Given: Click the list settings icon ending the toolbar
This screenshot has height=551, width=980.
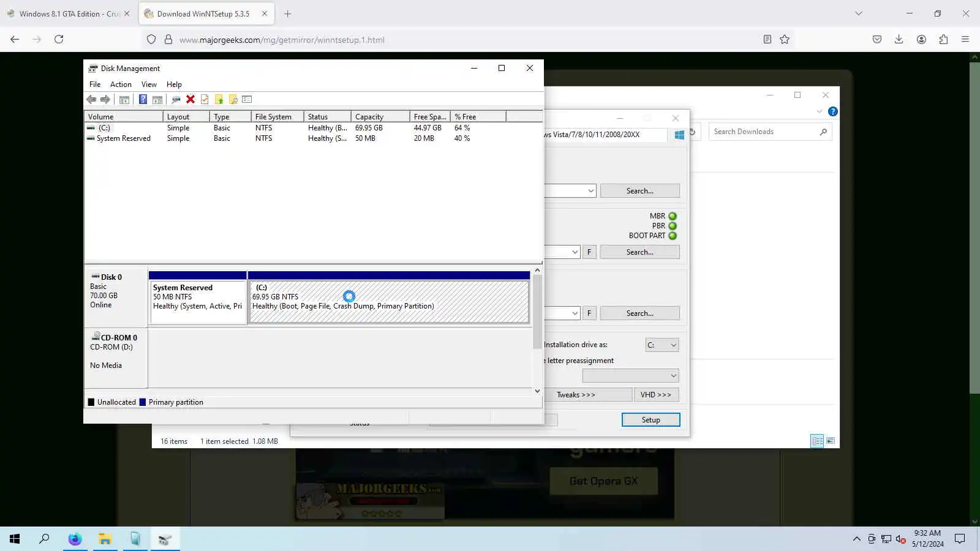Looking at the screenshot, I should pyautogui.click(x=247, y=99).
